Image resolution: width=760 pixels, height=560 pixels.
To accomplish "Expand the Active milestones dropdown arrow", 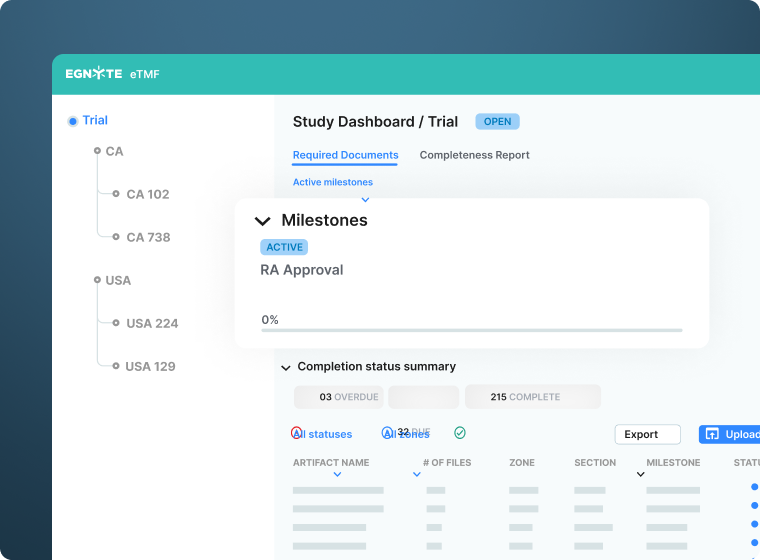I will click(x=365, y=200).
